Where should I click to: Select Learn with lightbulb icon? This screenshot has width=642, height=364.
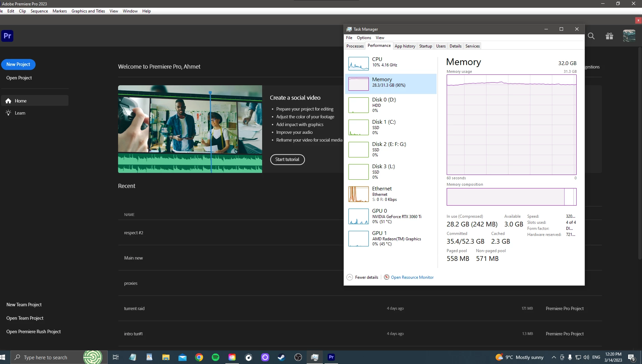(x=16, y=113)
